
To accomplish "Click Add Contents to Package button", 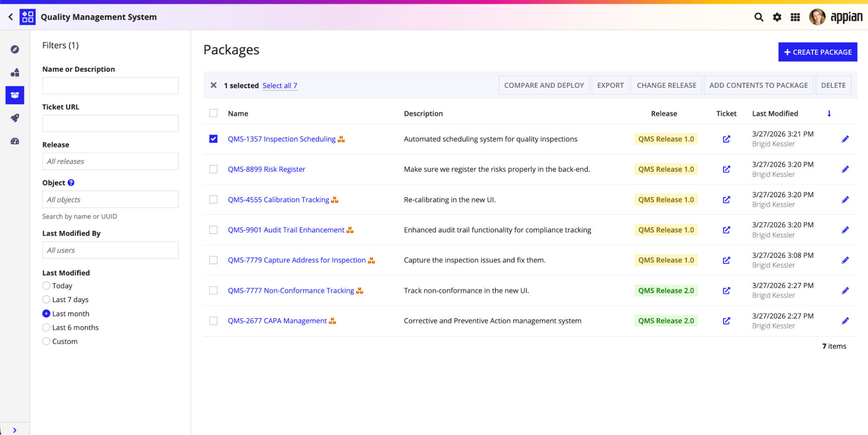I will pos(758,85).
